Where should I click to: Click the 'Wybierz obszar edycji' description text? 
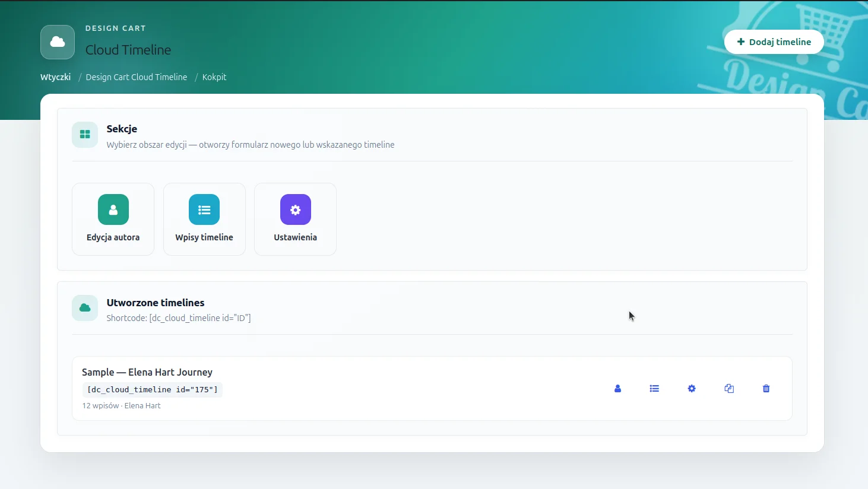pyautogui.click(x=251, y=145)
